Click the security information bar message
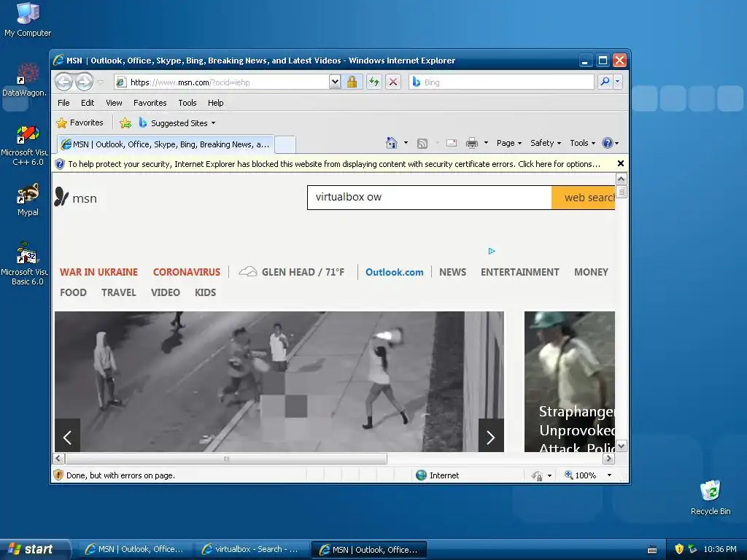The height and width of the screenshot is (560, 747). 334,164
